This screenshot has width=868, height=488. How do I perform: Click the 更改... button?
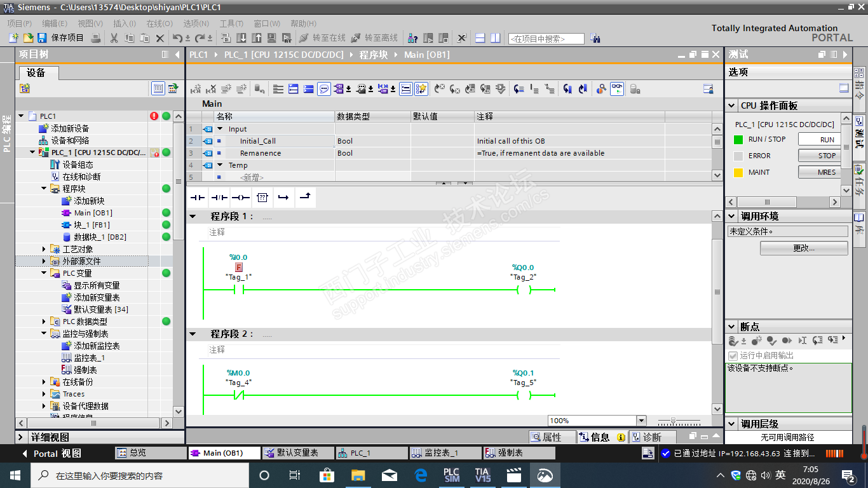[804, 248]
